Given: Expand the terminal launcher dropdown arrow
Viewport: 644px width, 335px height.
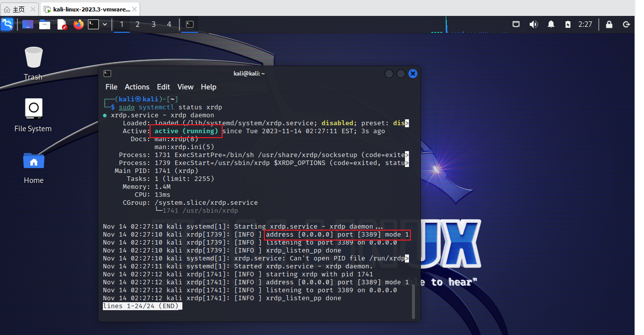Looking at the screenshot, I should 105,24.
